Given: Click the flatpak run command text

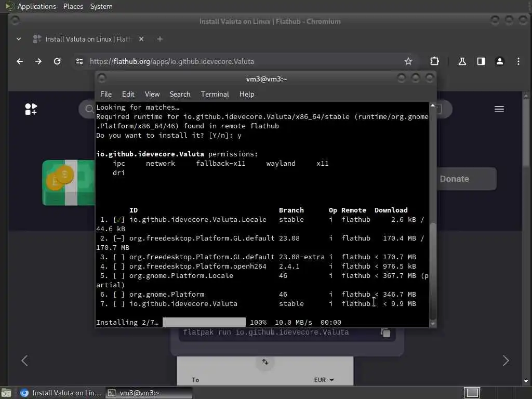Looking at the screenshot, I should click(265, 332).
